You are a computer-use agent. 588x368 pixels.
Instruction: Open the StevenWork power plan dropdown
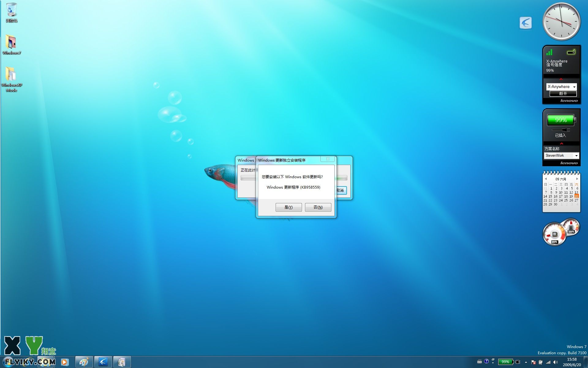tap(562, 155)
